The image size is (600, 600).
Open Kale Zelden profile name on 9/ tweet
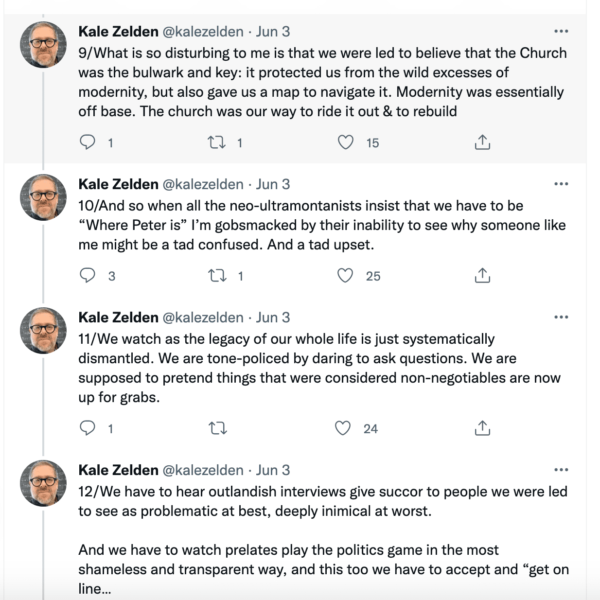pyautogui.click(x=118, y=31)
